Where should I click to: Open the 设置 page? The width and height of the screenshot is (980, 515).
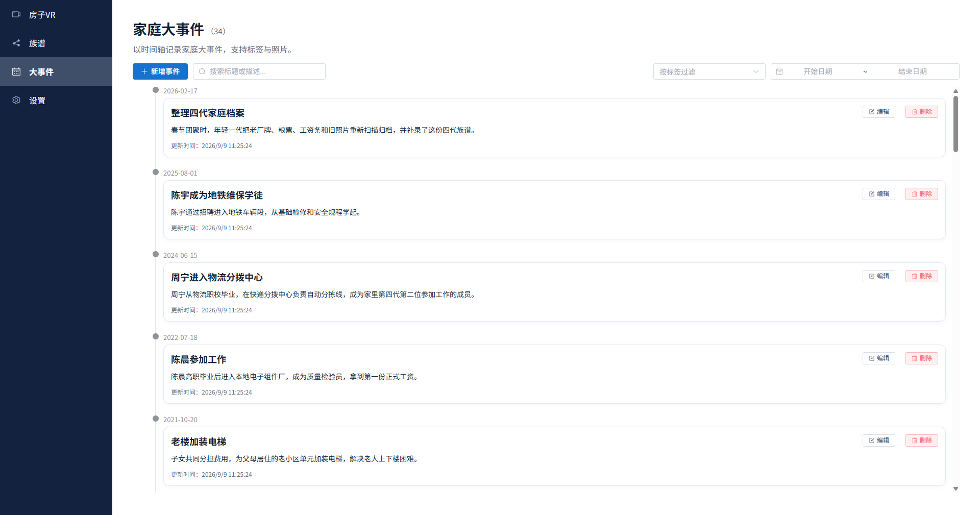(x=56, y=100)
